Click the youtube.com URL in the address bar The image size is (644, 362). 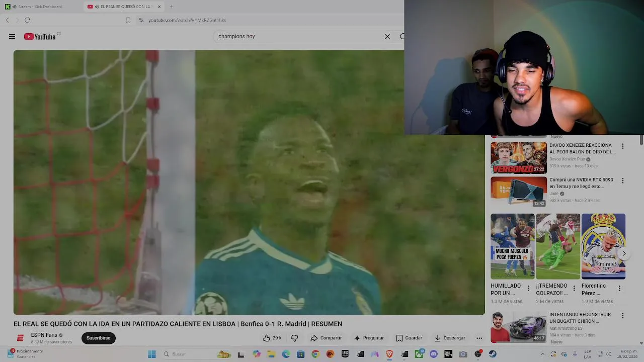tap(187, 20)
